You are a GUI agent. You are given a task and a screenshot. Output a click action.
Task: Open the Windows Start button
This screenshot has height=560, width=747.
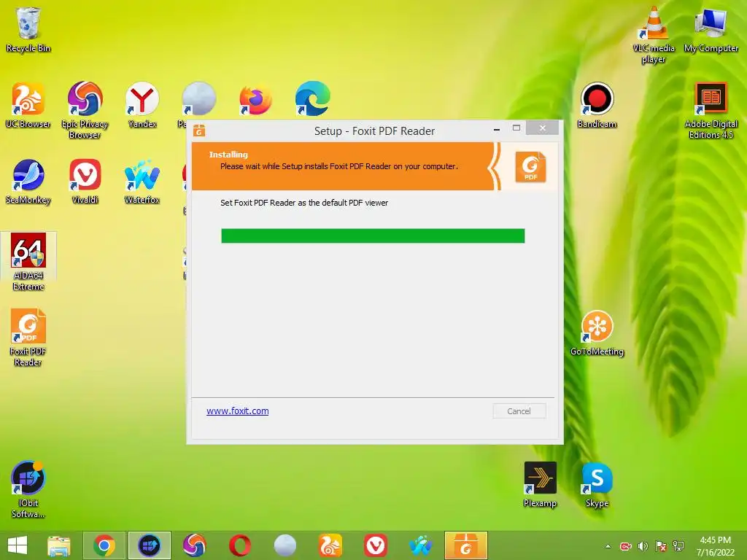(18, 545)
